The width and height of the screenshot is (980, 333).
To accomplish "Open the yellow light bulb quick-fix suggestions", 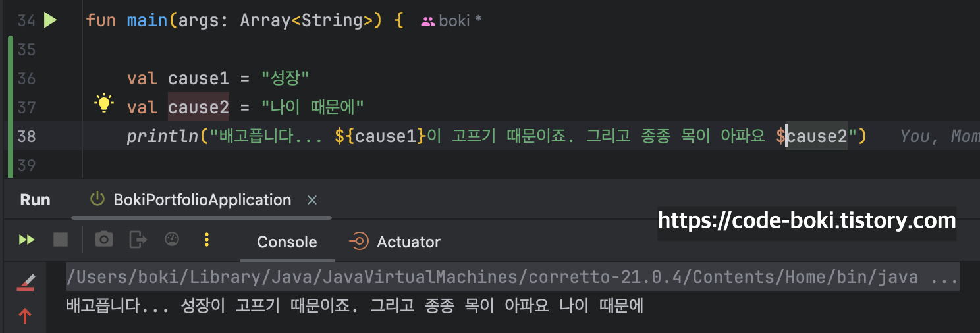I will coord(103,103).
